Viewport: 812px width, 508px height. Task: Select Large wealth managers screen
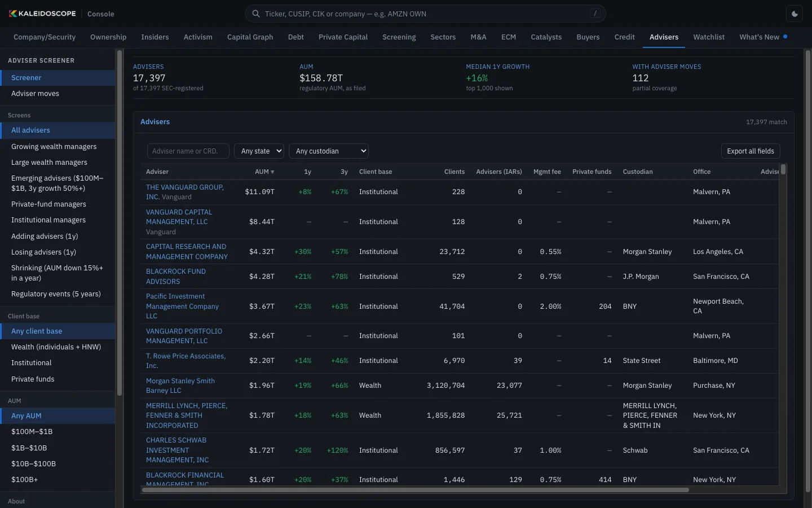pos(58,163)
